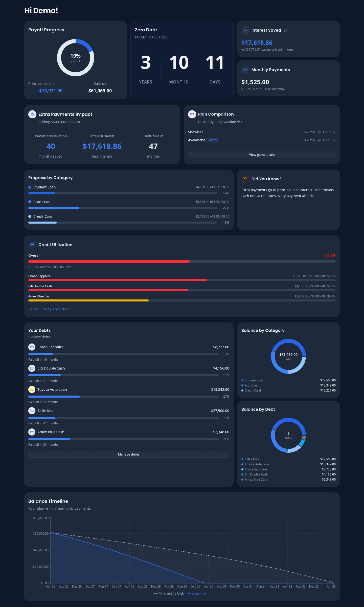This screenshot has height=607, width=364.
Task: Click the $15,227.00 of $29,000.00 used text
Action: [50, 267]
